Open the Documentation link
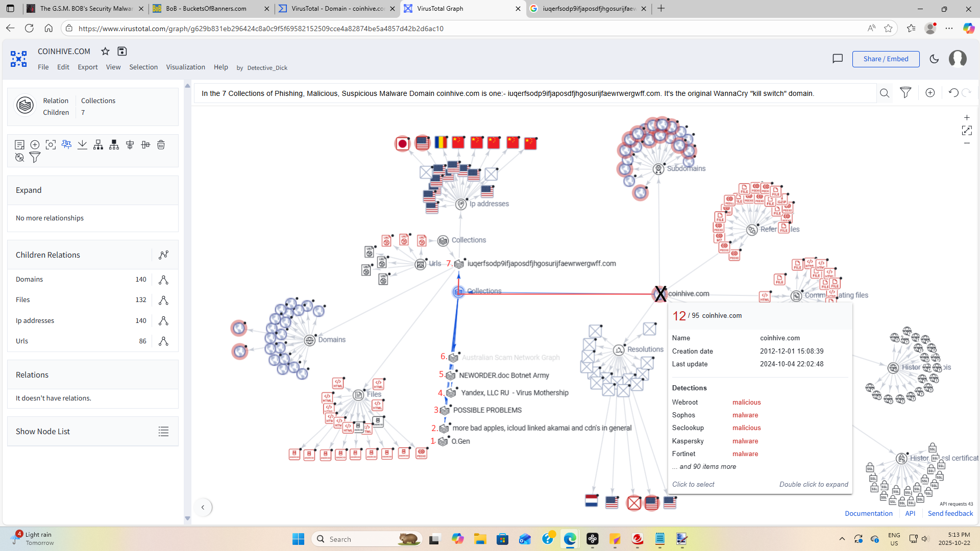 click(869, 513)
